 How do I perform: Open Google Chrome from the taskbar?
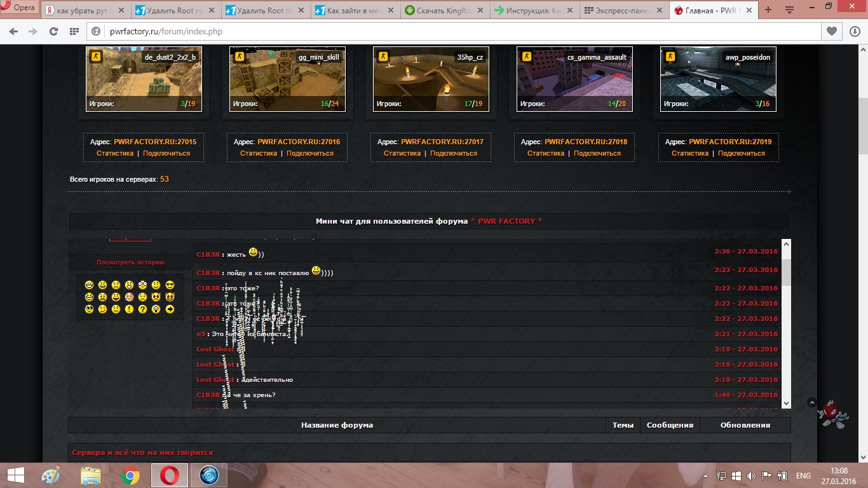coord(130,475)
